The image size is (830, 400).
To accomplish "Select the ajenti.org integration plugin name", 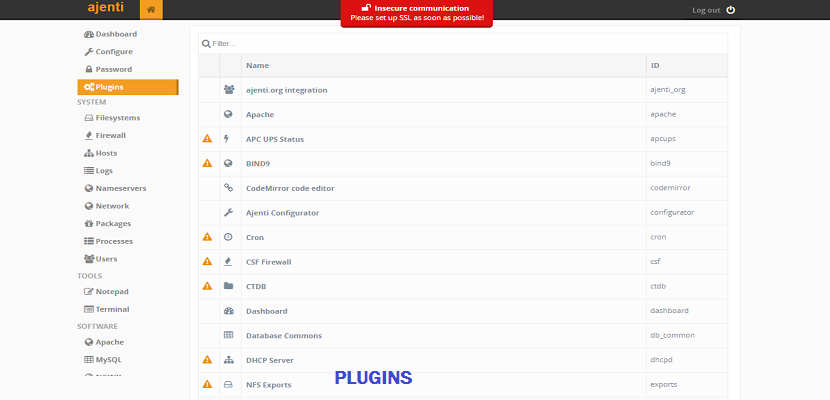I will 287,90.
